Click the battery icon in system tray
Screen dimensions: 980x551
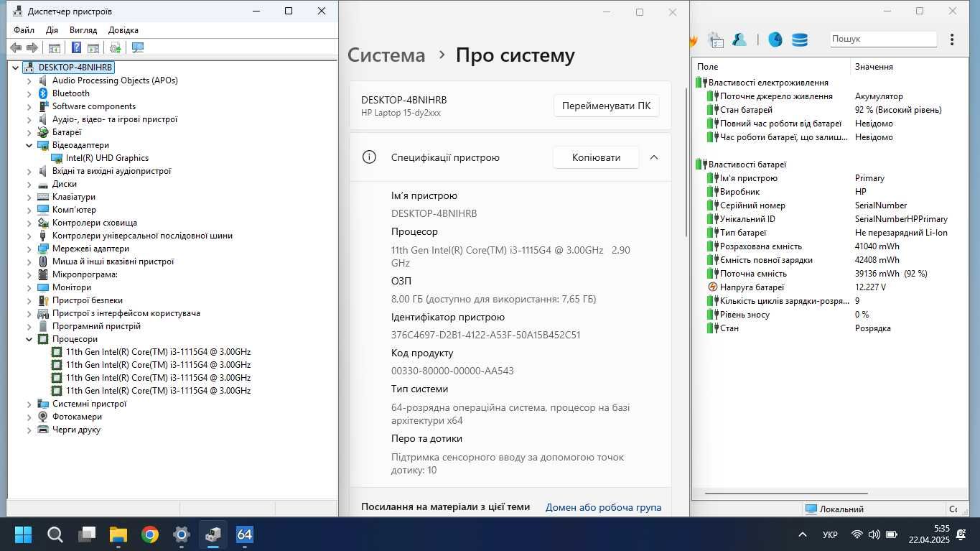point(892,534)
